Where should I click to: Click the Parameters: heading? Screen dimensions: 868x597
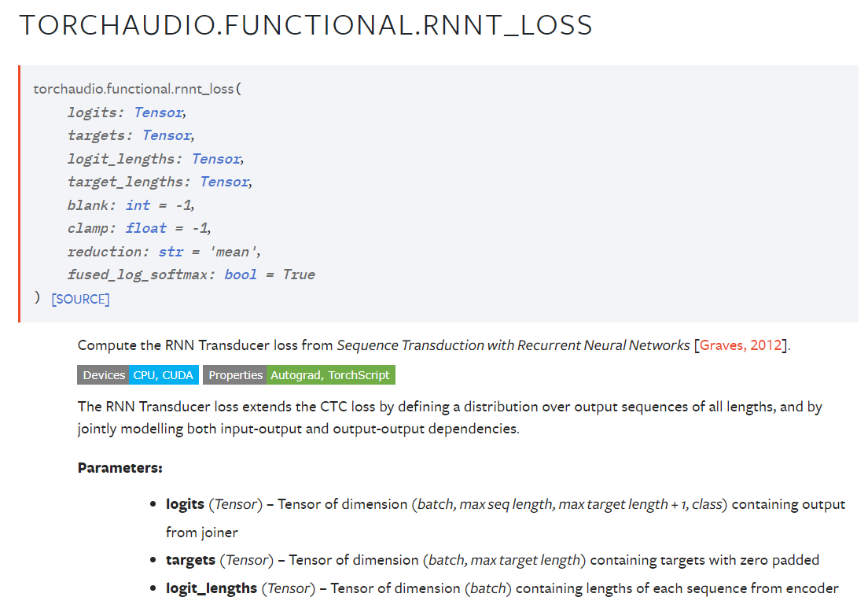tap(120, 468)
